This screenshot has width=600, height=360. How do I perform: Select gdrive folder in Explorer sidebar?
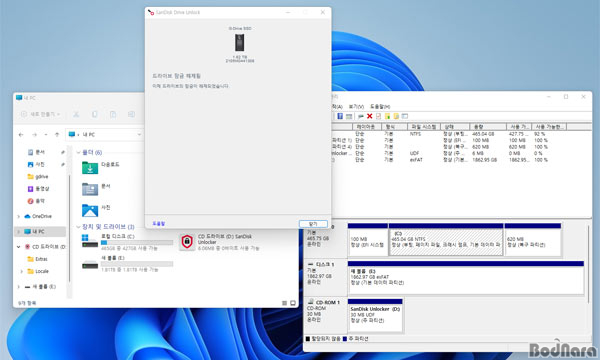(x=38, y=176)
